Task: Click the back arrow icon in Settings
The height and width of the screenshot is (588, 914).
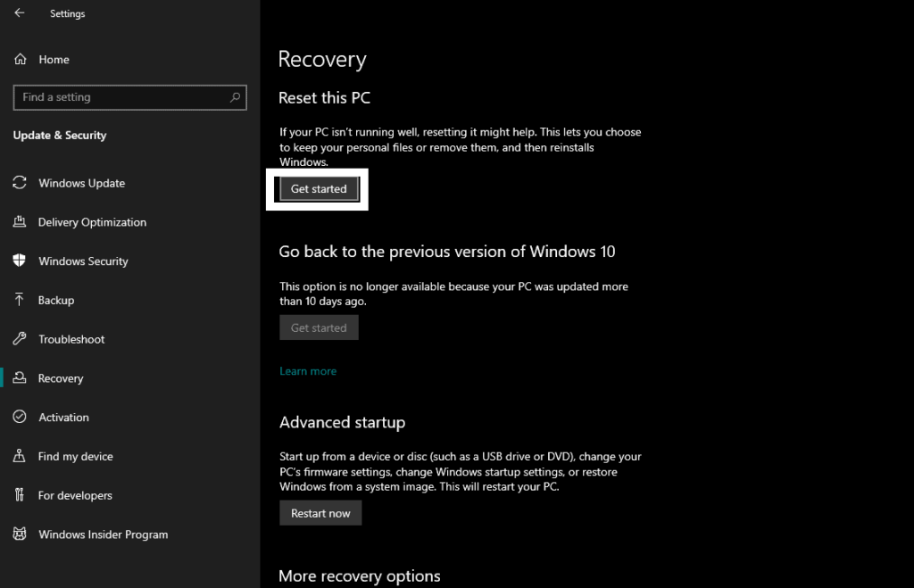Action: [20, 12]
